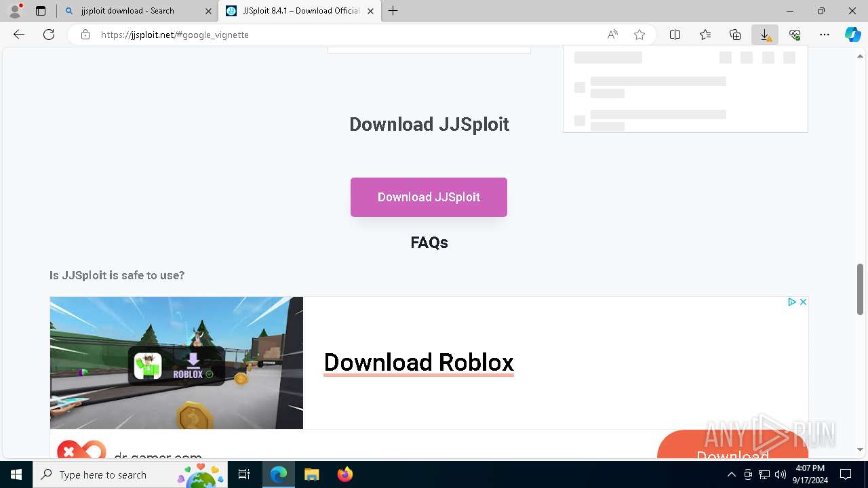Click the taskbar search box
The width and height of the screenshot is (868, 488).
130,474
